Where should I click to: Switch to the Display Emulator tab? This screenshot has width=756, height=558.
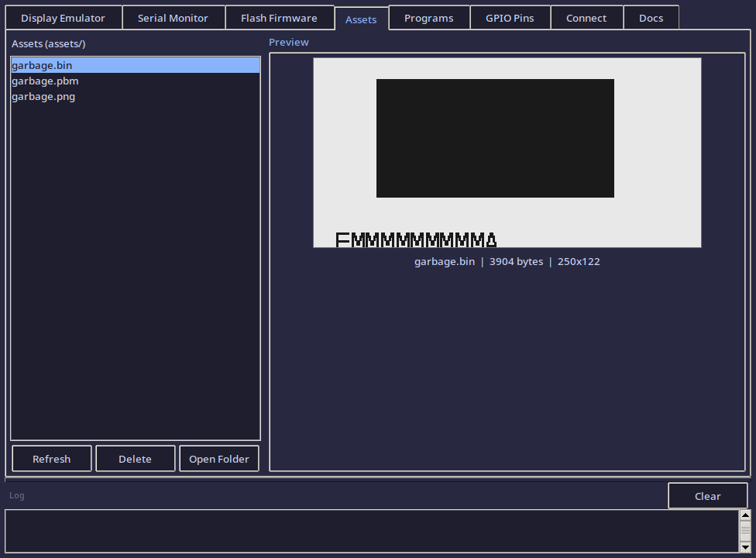point(63,18)
